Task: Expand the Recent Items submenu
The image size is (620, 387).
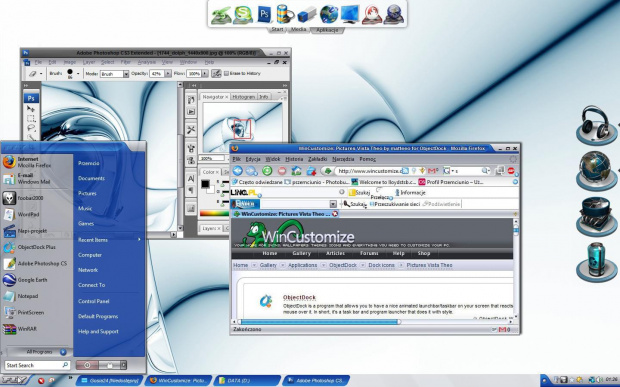Action: pyautogui.click(x=109, y=240)
